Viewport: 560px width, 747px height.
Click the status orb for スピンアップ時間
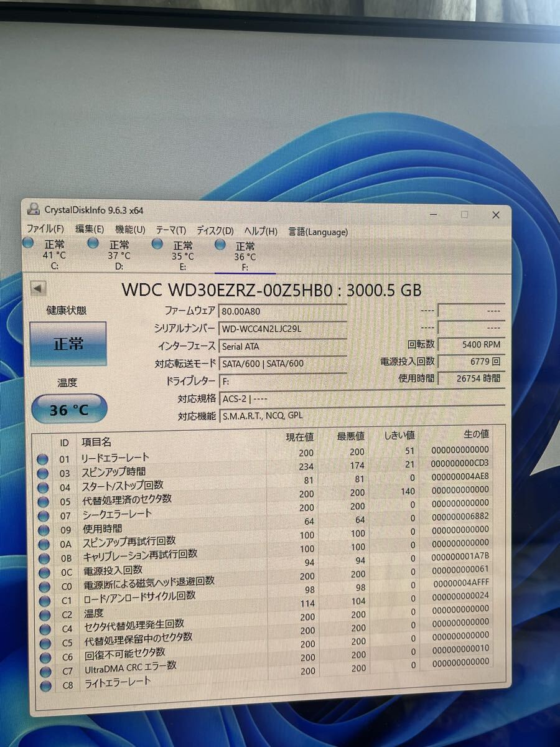pyautogui.click(x=42, y=474)
